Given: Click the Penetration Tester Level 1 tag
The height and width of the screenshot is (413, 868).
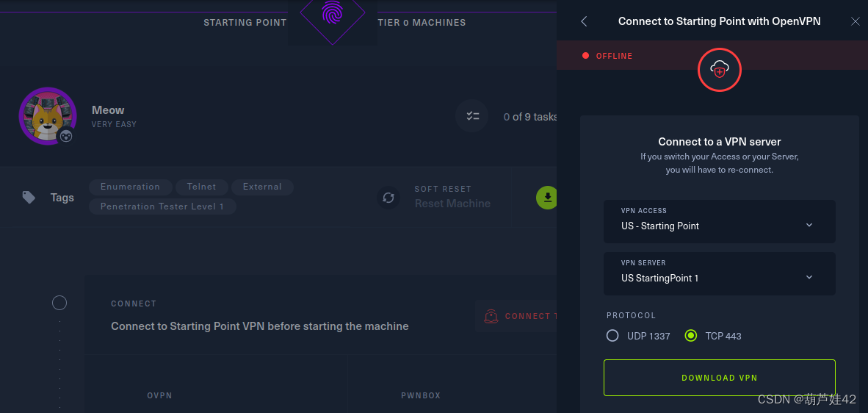Looking at the screenshot, I should coord(162,206).
